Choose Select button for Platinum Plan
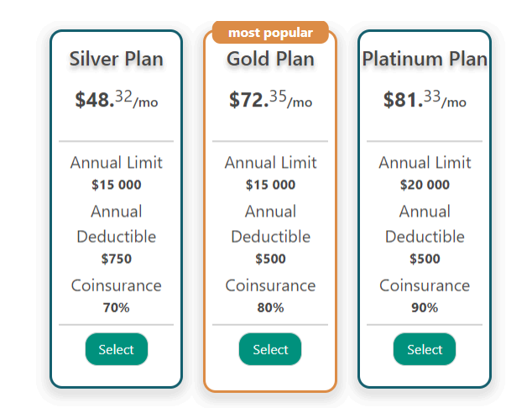Viewport: 532px width, 408px height. pos(425,349)
